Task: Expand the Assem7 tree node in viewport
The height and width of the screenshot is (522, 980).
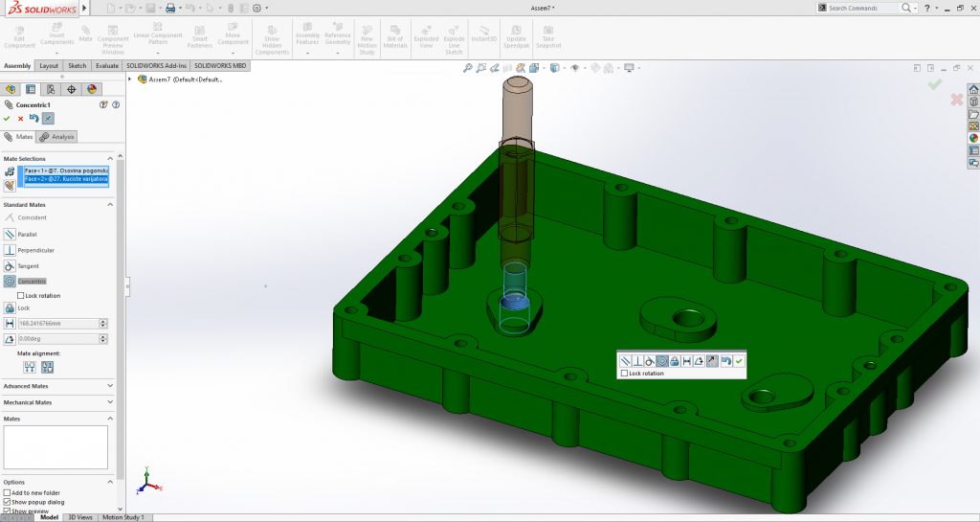Action: tap(130, 79)
